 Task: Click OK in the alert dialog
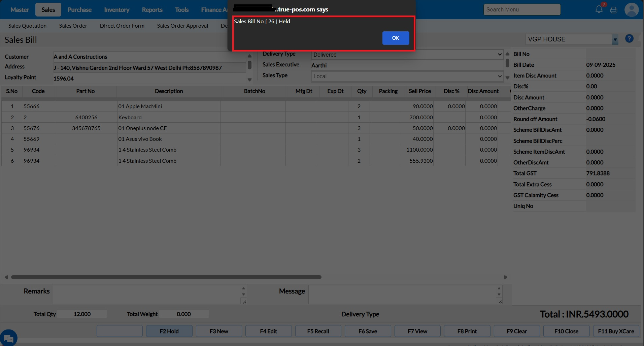click(x=396, y=38)
